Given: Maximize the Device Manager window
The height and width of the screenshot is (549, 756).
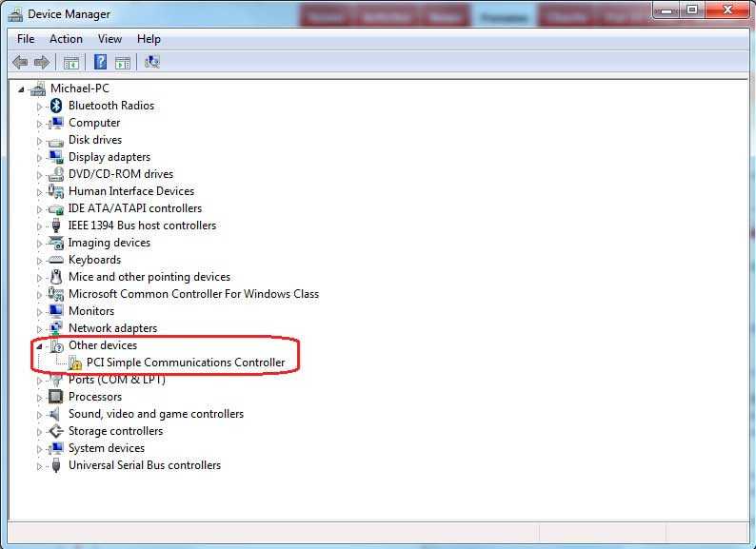Looking at the screenshot, I should (692, 10).
